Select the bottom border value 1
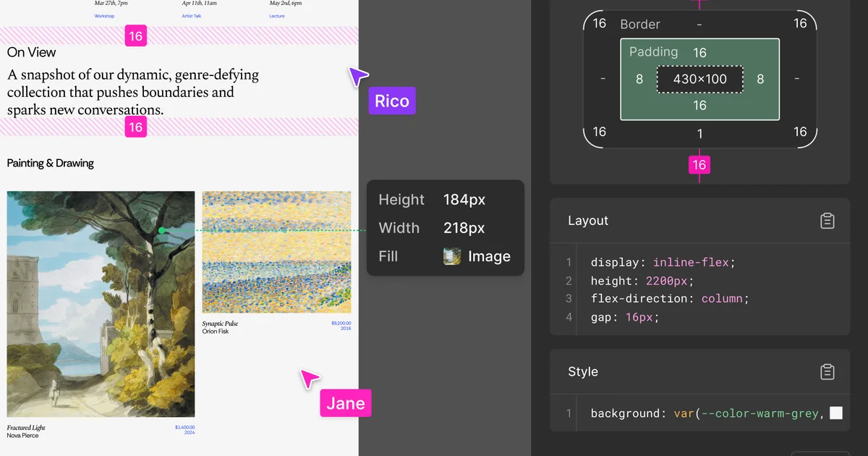Screen dimensions: 868x456 click(x=699, y=133)
